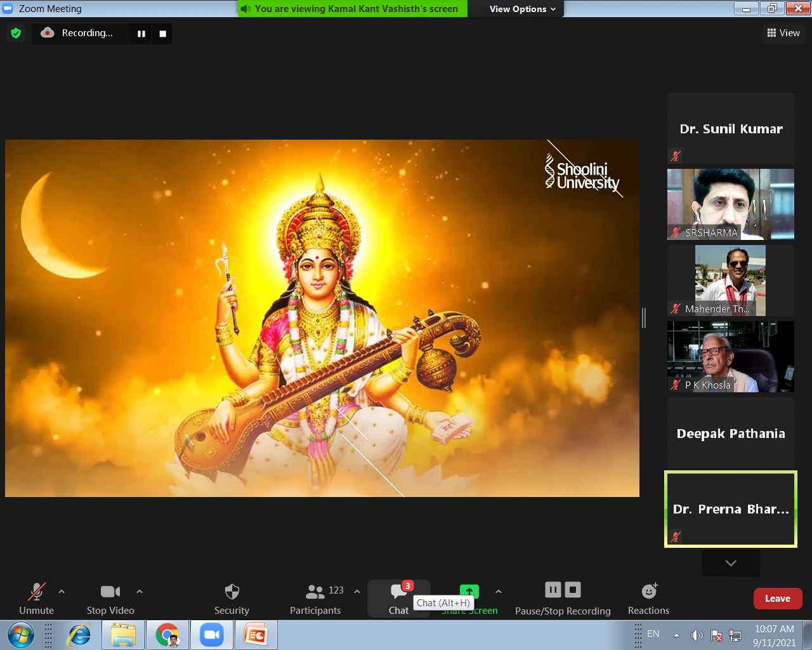Select Dr. Prerna Bhar... participant tile
Screen dimensions: 812x650
pyautogui.click(x=731, y=509)
